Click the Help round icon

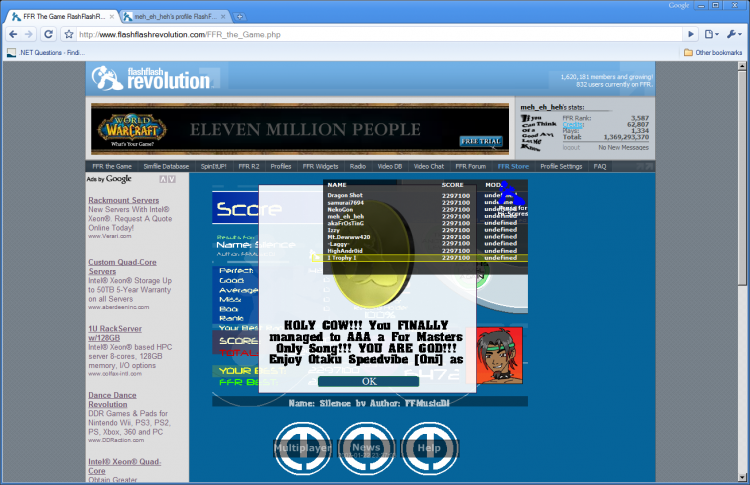[x=429, y=448]
